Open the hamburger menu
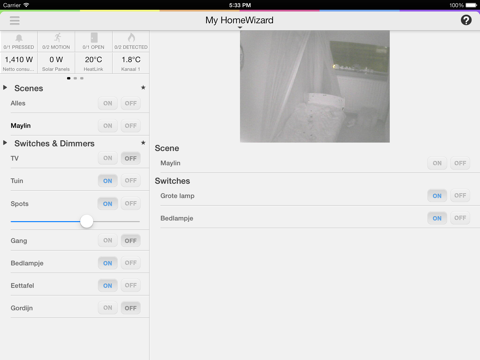The width and height of the screenshot is (480, 360). [15, 20]
